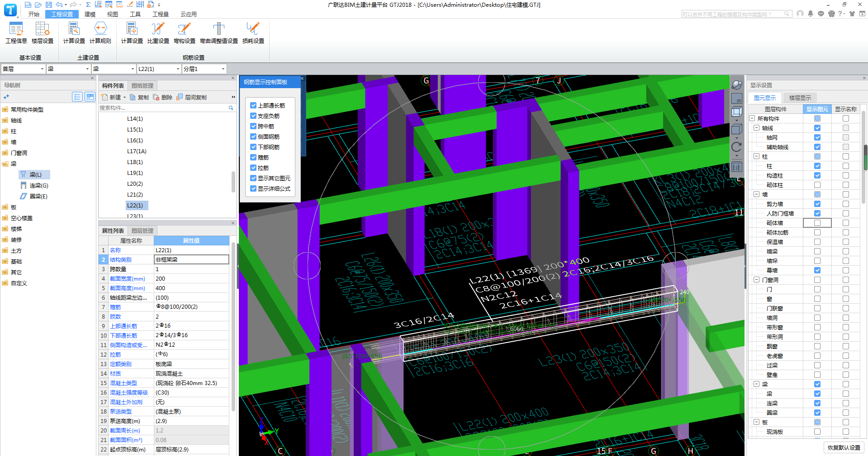The image size is (868, 456).
Task: Collapse the 所有构件 tree node
Action: pos(752,118)
